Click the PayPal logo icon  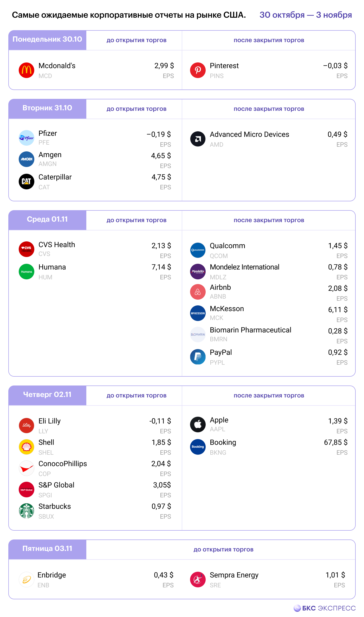[198, 357]
